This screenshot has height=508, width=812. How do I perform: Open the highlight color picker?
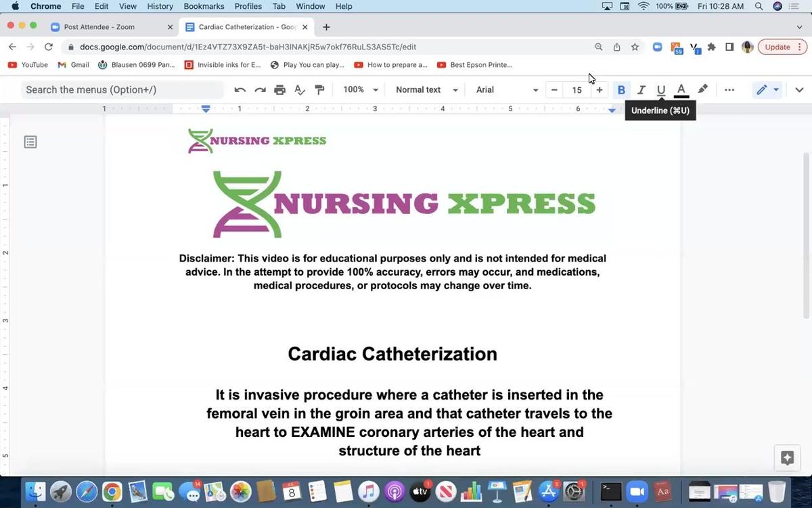(x=702, y=89)
